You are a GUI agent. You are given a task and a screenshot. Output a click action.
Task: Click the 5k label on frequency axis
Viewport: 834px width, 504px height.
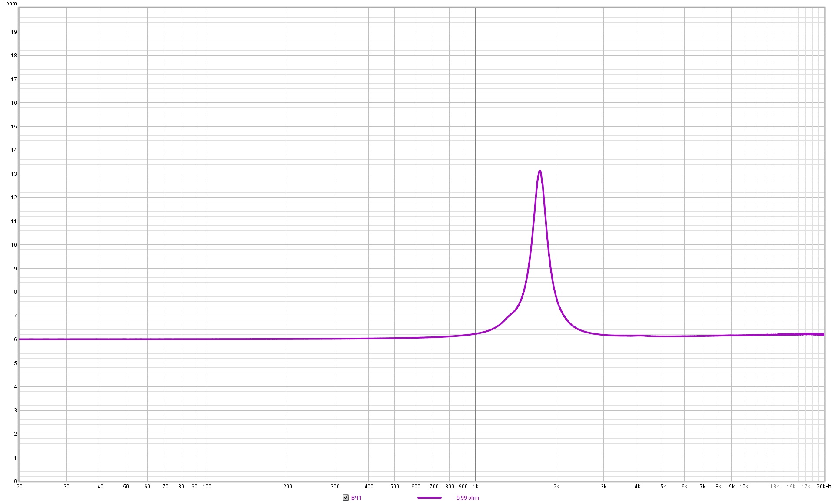(x=663, y=487)
